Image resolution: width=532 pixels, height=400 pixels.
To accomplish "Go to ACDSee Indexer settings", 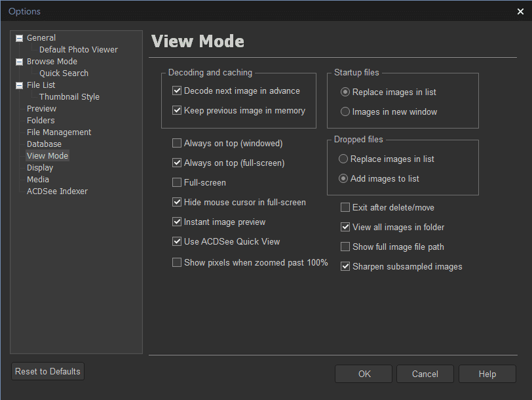I will (57, 191).
